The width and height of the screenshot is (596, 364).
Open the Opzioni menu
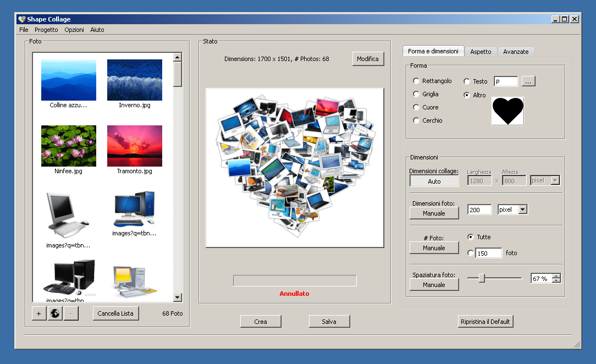pos(74,30)
